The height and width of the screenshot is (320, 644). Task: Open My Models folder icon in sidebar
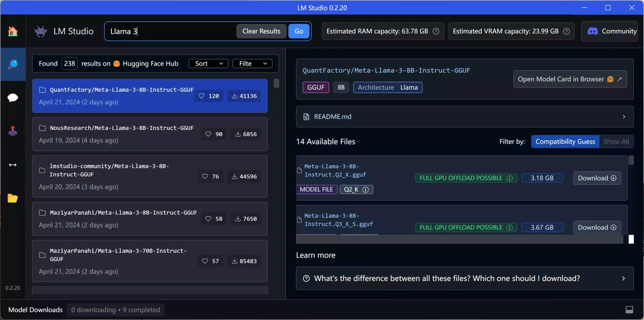click(13, 198)
